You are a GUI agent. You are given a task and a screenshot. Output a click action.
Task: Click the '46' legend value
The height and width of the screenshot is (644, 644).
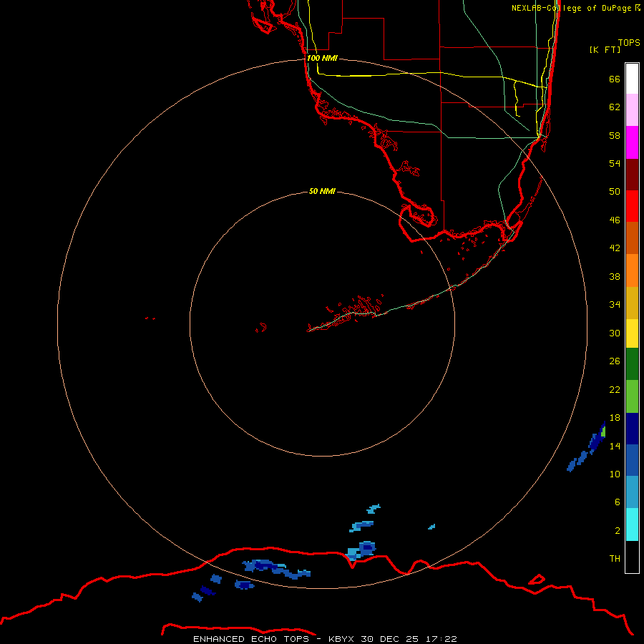click(615, 220)
